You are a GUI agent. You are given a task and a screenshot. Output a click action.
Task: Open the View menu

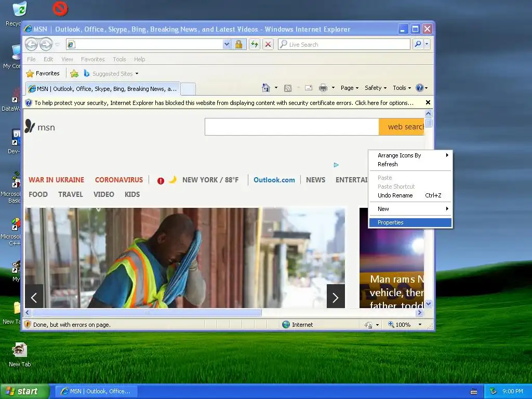click(67, 59)
